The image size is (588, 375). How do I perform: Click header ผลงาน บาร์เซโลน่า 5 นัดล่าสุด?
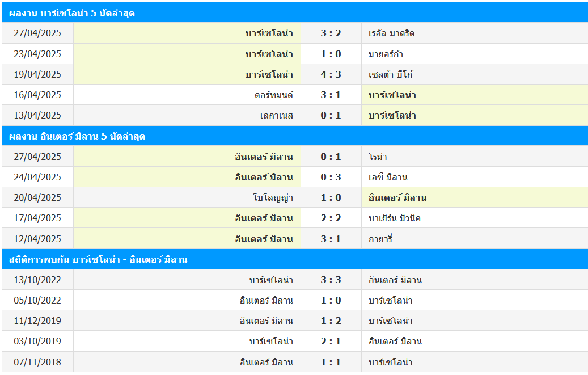72,13
